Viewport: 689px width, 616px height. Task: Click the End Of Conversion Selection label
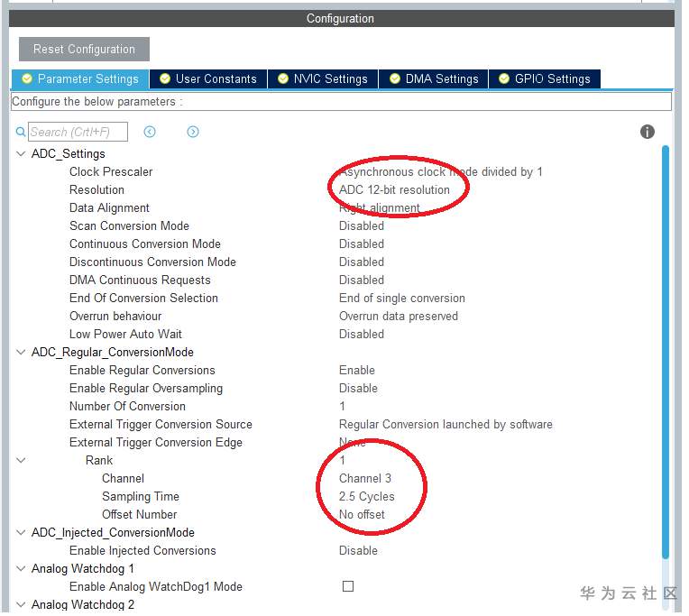coord(143,298)
